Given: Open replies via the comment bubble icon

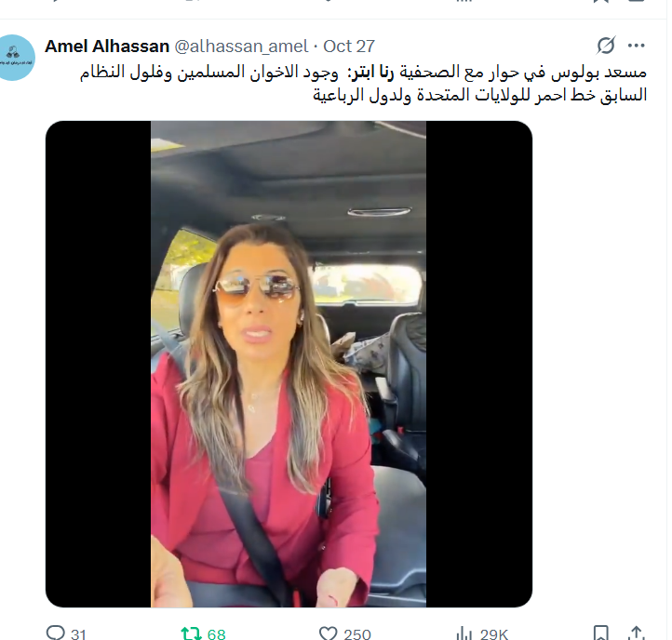Looking at the screenshot, I should pyautogui.click(x=55, y=633).
